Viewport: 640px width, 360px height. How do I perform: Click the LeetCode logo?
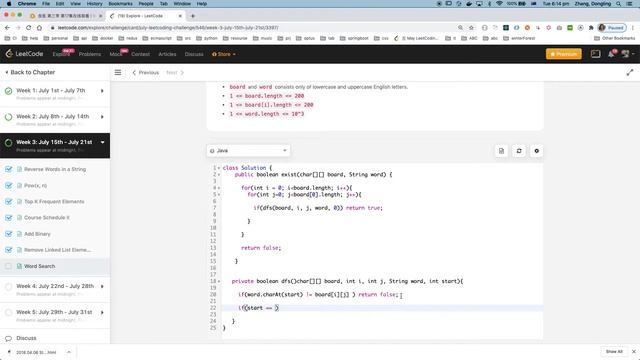24,54
